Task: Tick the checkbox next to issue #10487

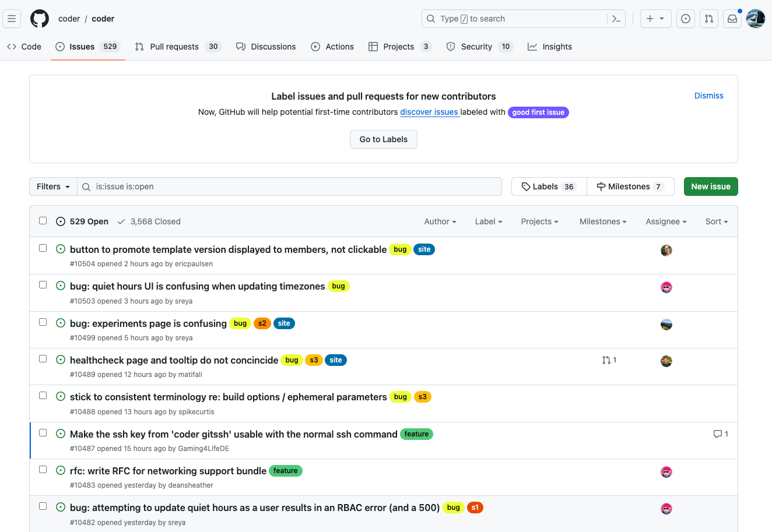Action: 43,432
